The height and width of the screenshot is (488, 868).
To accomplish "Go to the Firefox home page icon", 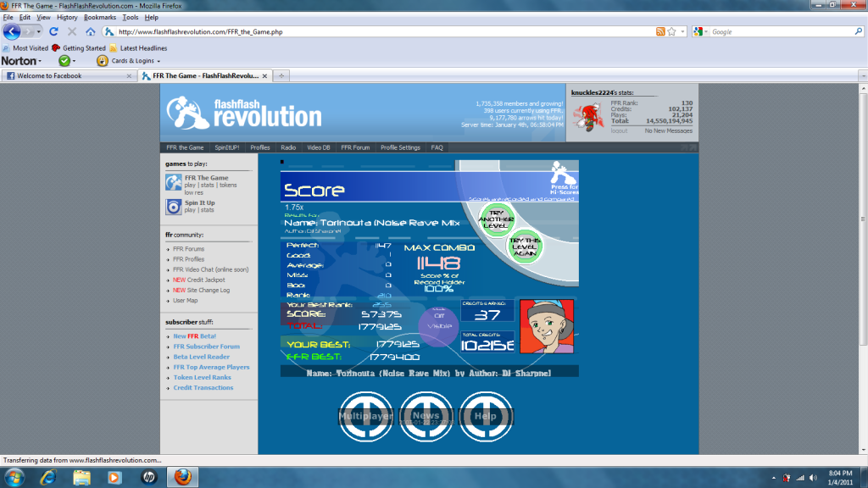I will 91,31.
